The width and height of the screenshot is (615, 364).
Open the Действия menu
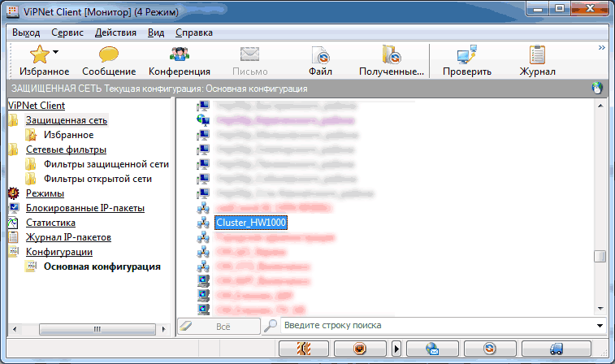[115, 32]
